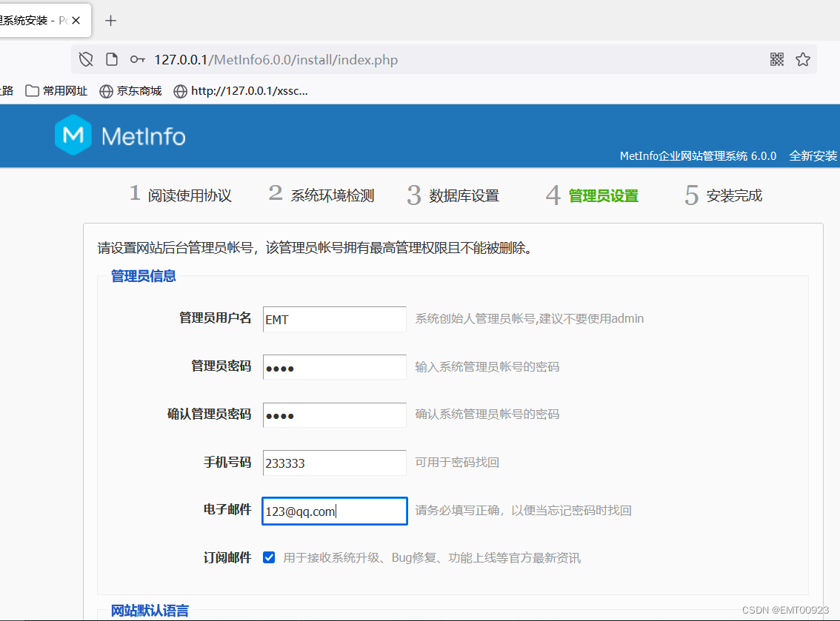The height and width of the screenshot is (621, 840).
Task: Click the 管理员密码 password field
Action: [x=334, y=366]
